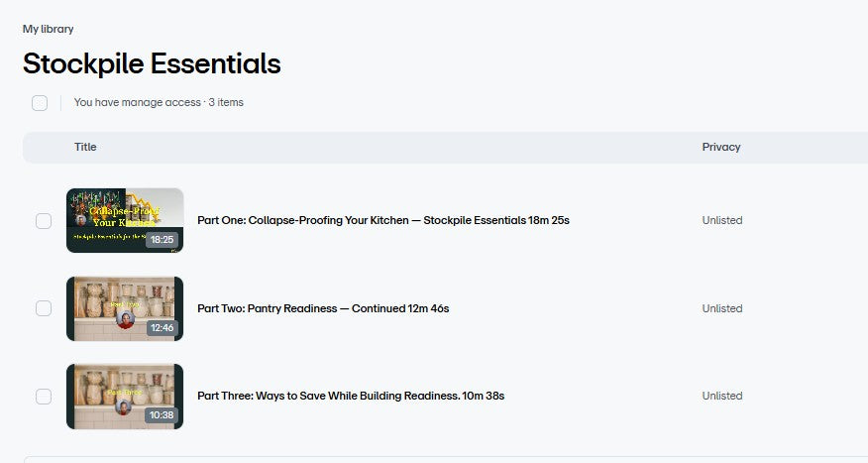The width and height of the screenshot is (868, 463).
Task: Open the Collapse-Proof Your Kitchen thumbnail
Action: coord(124,220)
